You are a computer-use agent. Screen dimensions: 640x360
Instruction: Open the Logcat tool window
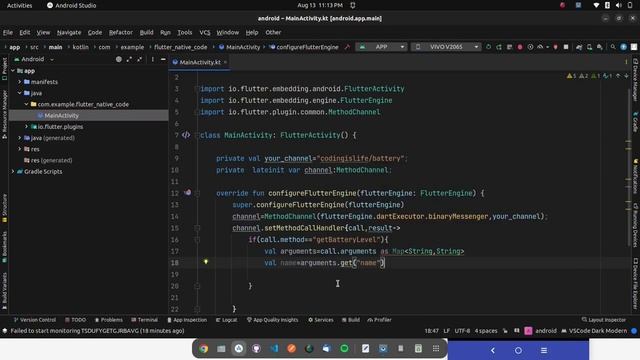pos(227,320)
